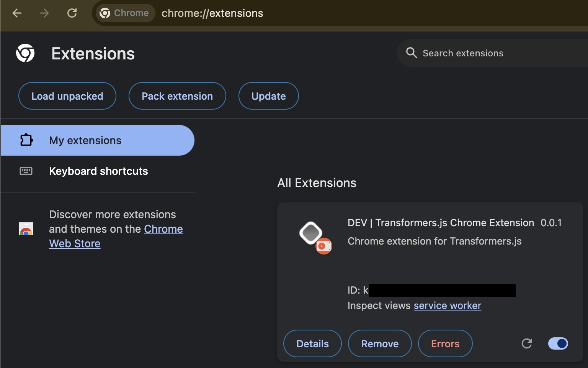The height and width of the screenshot is (368, 588).
Task: Reload the Transformers.js extension
Action: [x=527, y=343]
